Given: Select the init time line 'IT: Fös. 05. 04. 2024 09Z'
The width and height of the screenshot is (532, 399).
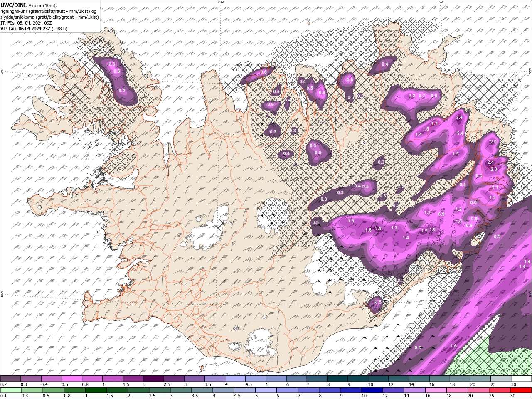Looking at the screenshot, I should pyautogui.click(x=26, y=23).
